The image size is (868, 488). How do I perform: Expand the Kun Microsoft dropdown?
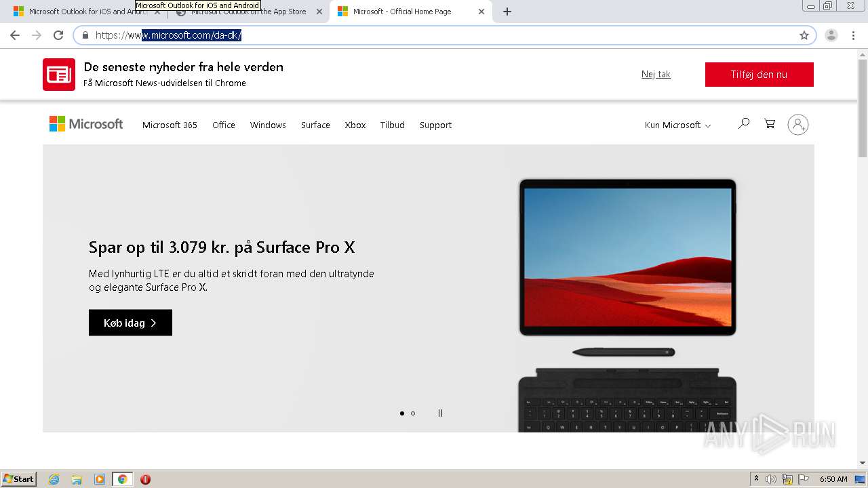pos(677,125)
